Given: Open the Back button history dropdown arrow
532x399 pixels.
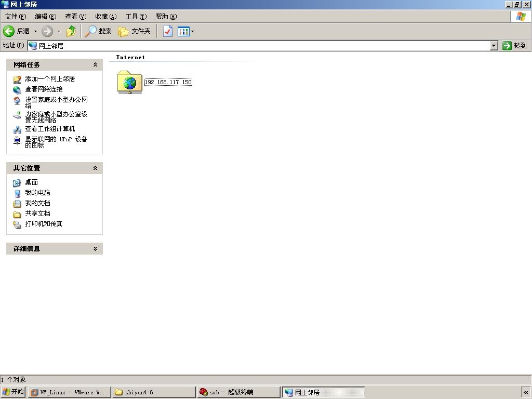Looking at the screenshot, I should point(35,31).
